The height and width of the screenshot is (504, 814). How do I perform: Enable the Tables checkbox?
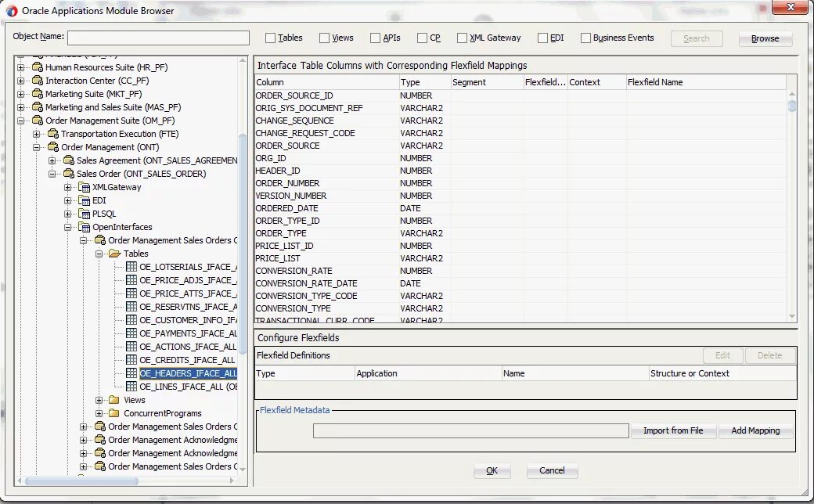click(270, 38)
